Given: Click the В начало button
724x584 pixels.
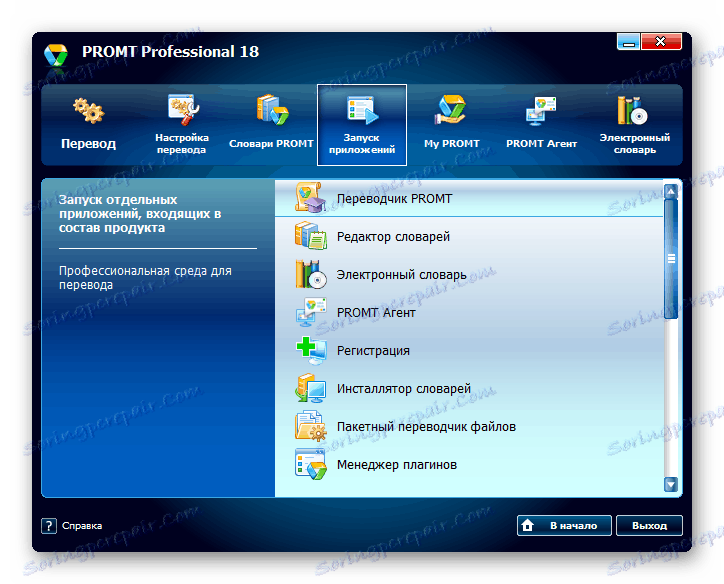Looking at the screenshot, I should point(564,525).
